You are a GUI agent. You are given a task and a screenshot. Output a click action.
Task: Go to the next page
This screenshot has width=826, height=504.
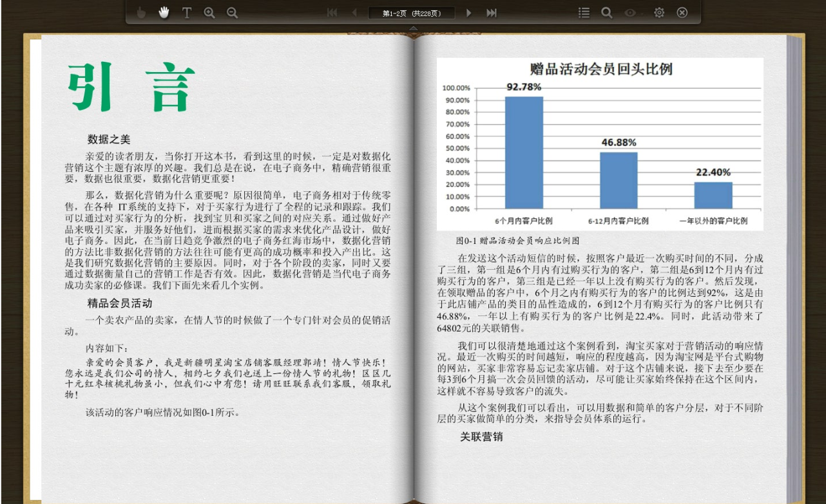pos(468,12)
